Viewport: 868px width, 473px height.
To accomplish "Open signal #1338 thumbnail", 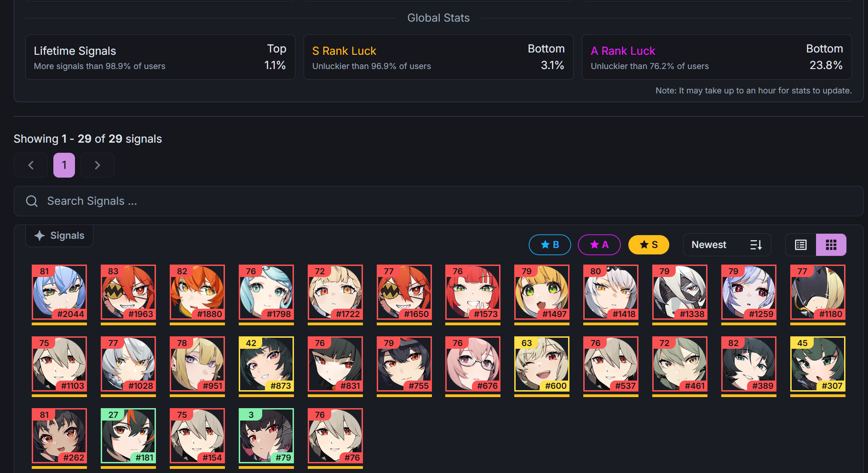I will pos(680,292).
